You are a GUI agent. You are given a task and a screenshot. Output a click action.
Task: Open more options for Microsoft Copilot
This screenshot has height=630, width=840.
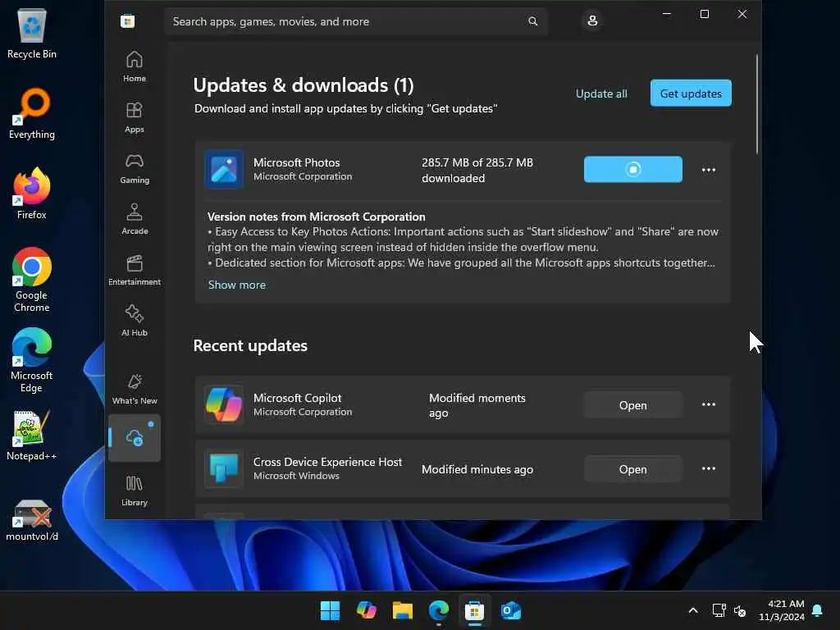[709, 404]
